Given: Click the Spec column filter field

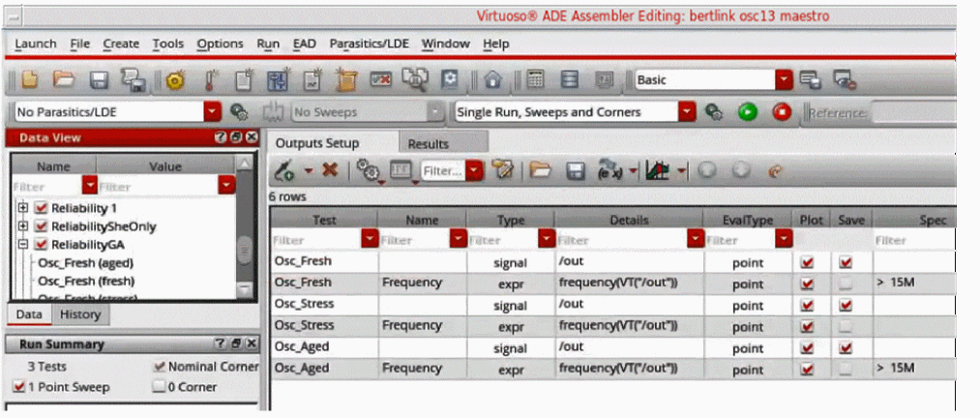Looking at the screenshot, I should [914, 240].
